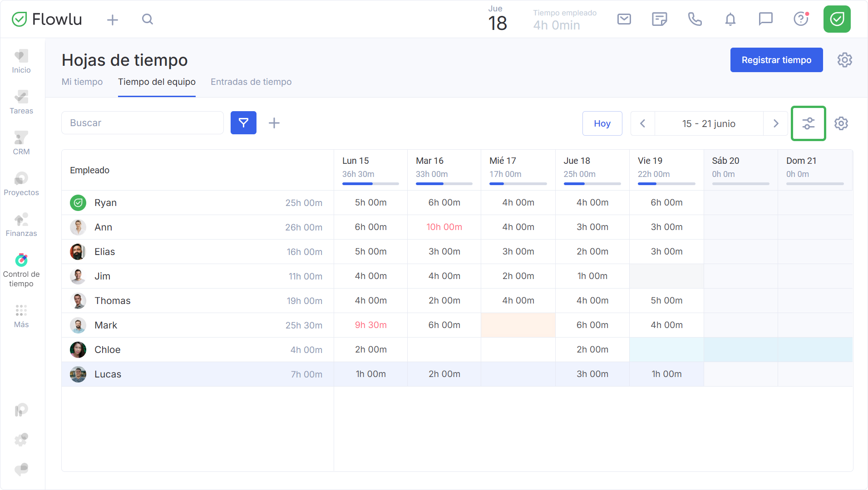This screenshot has width=868, height=490.
Task: Open the notifications bell
Action: [x=730, y=19]
